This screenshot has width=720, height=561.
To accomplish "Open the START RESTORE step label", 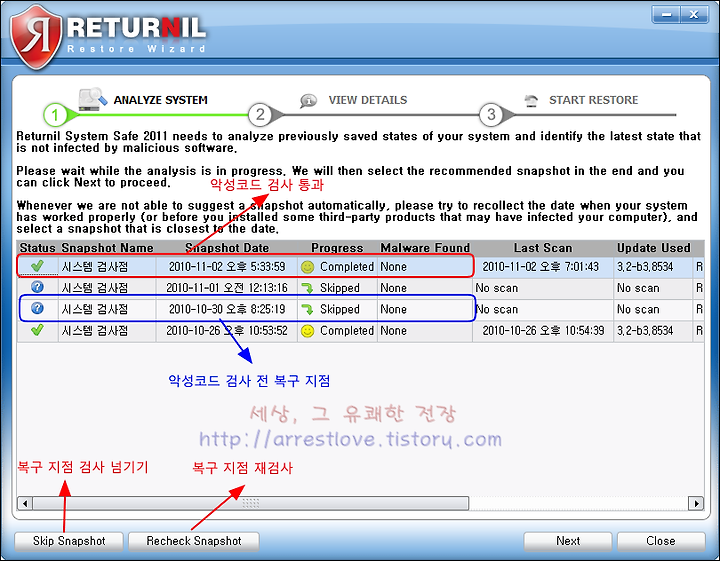I will click(x=593, y=100).
